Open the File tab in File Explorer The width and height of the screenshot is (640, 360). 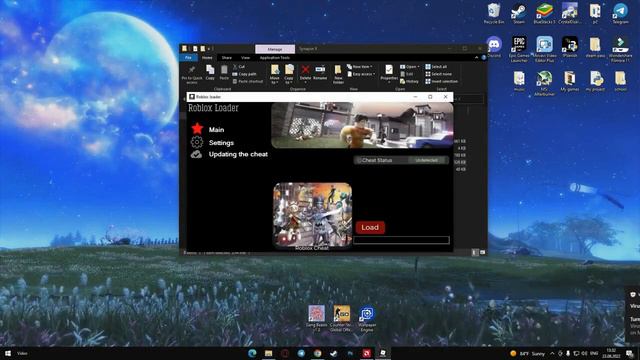point(188,58)
